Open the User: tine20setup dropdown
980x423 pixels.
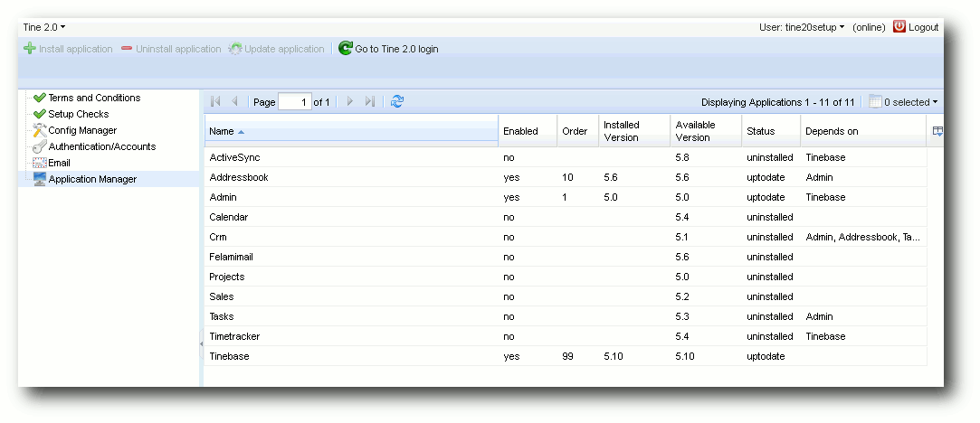pyautogui.click(x=802, y=27)
